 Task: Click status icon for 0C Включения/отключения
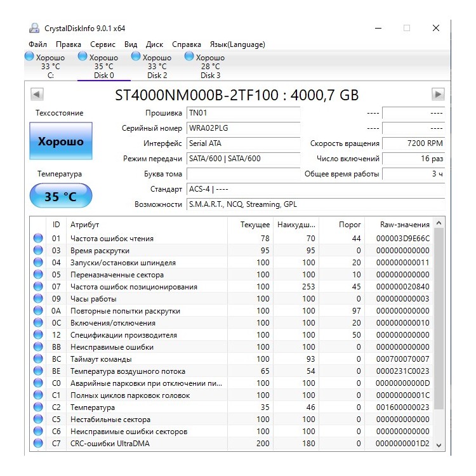(38, 322)
